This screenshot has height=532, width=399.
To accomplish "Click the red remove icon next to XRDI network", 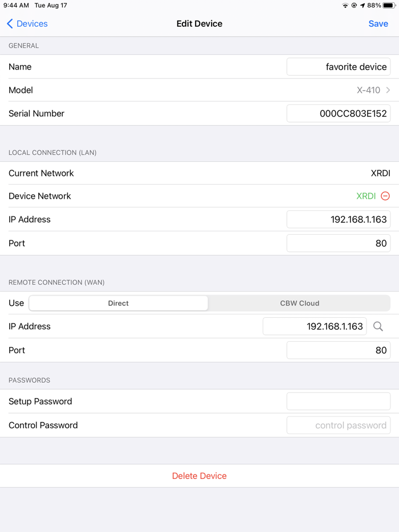I will pyautogui.click(x=385, y=195).
